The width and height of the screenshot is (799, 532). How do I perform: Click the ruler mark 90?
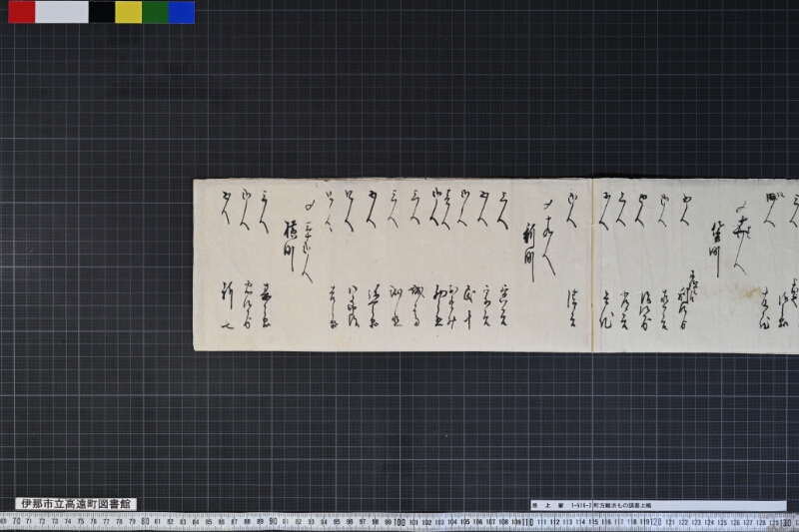coord(273,522)
